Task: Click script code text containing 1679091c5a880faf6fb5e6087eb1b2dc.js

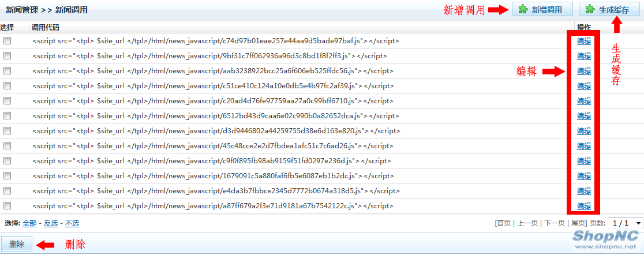Action: pos(213,176)
